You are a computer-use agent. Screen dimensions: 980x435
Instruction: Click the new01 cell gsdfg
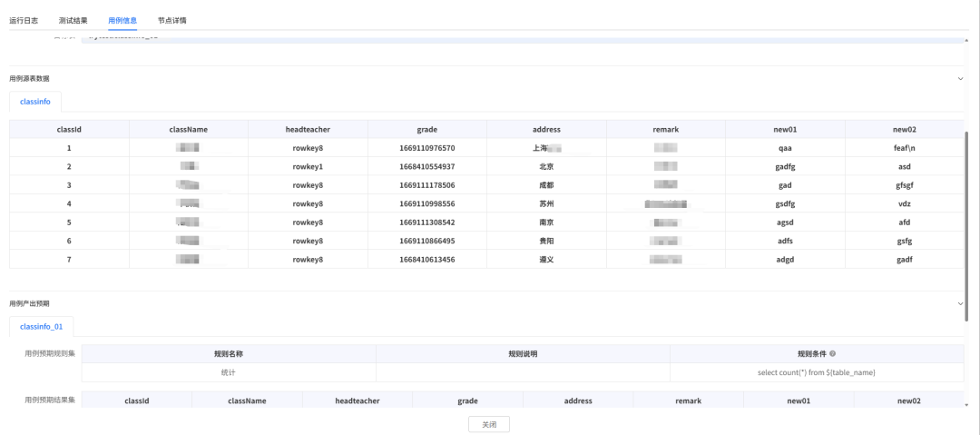pyautogui.click(x=785, y=203)
